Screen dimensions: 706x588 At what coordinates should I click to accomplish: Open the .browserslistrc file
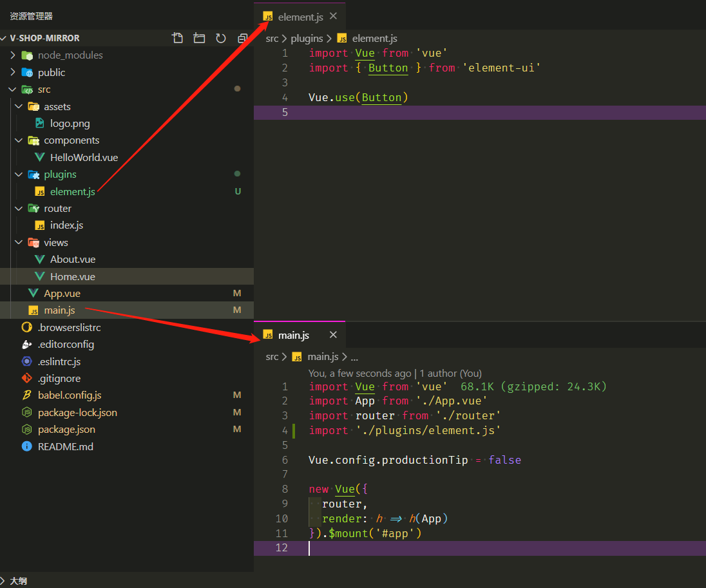pos(70,327)
